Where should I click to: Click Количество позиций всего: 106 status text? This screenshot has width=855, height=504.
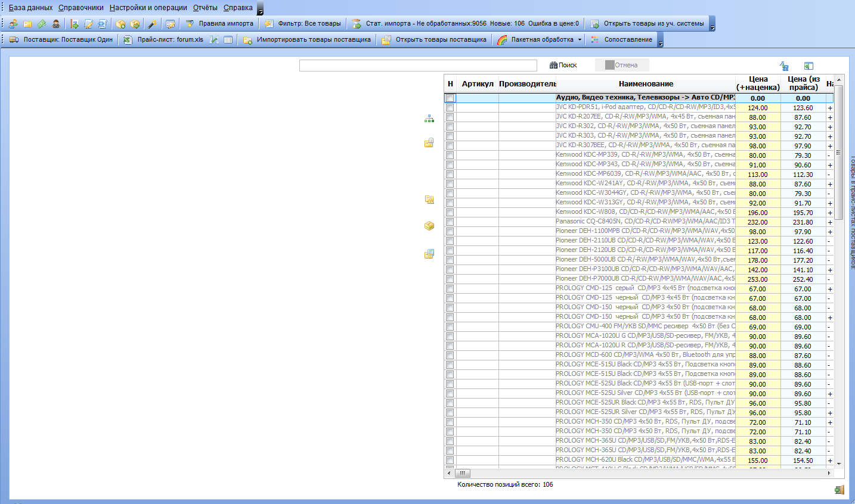(505, 485)
